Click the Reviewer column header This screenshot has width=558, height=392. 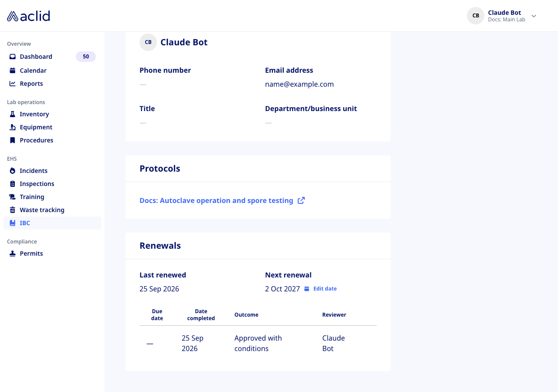[x=334, y=315]
